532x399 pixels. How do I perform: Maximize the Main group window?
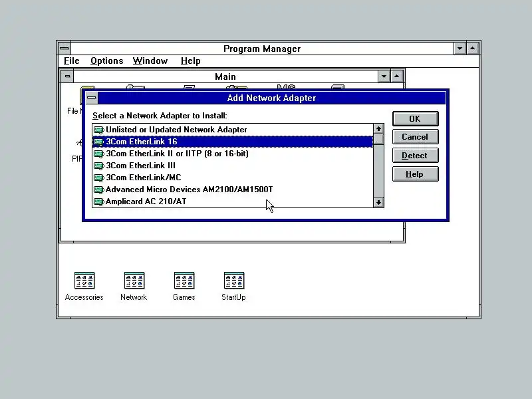(x=396, y=76)
